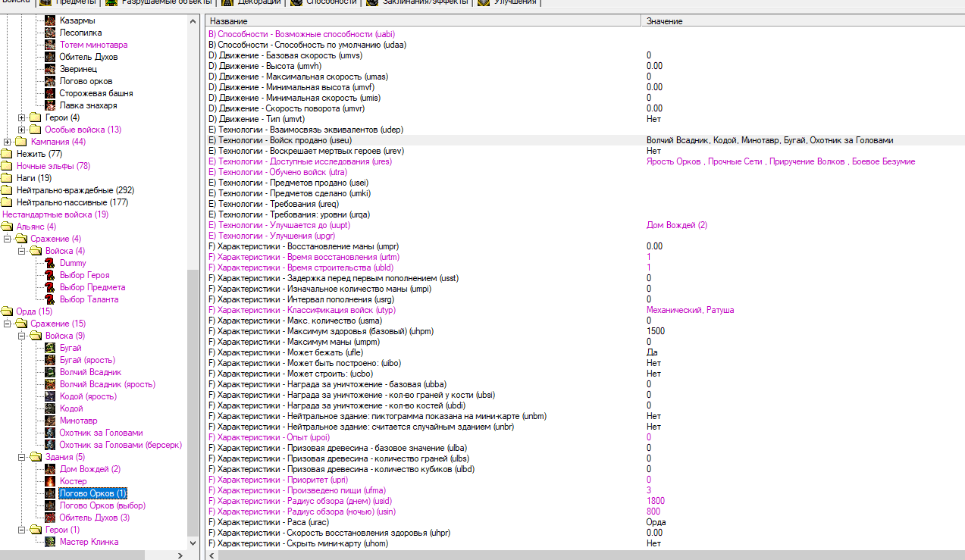Select the Ночные эльфы (78) tree item
Image resolution: width=965 pixels, height=560 pixels.
(x=53, y=166)
